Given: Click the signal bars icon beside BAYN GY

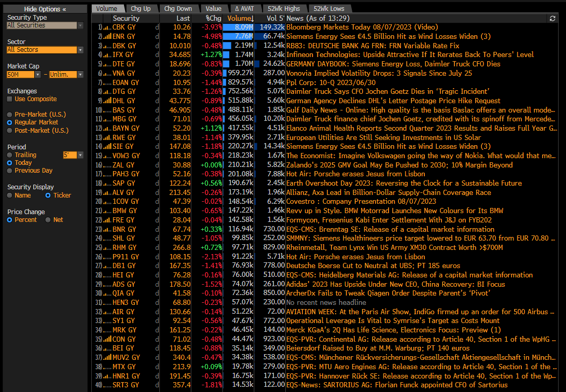Looking at the screenshot, I should [x=107, y=128].
